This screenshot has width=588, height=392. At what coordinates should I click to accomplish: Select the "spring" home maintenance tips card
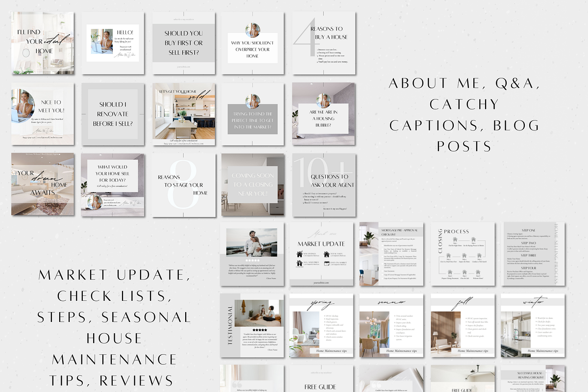pyautogui.click(x=321, y=325)
